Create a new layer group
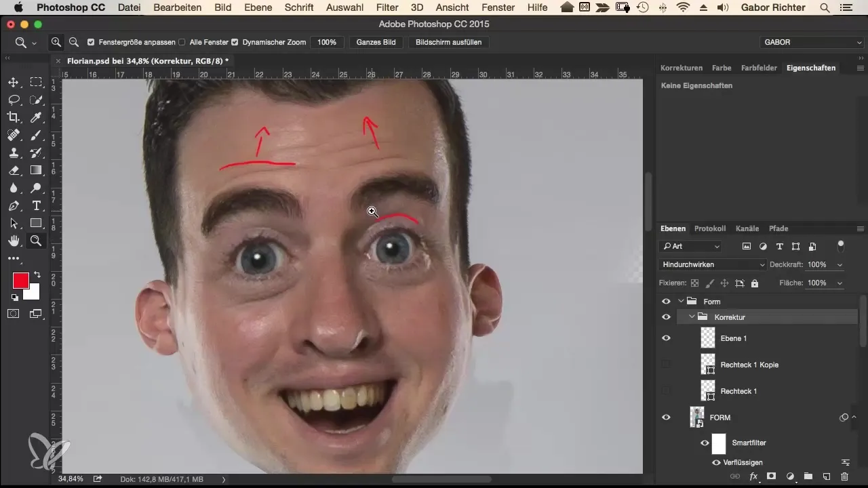This screenshot has height=488, width=868. [808, 476]
